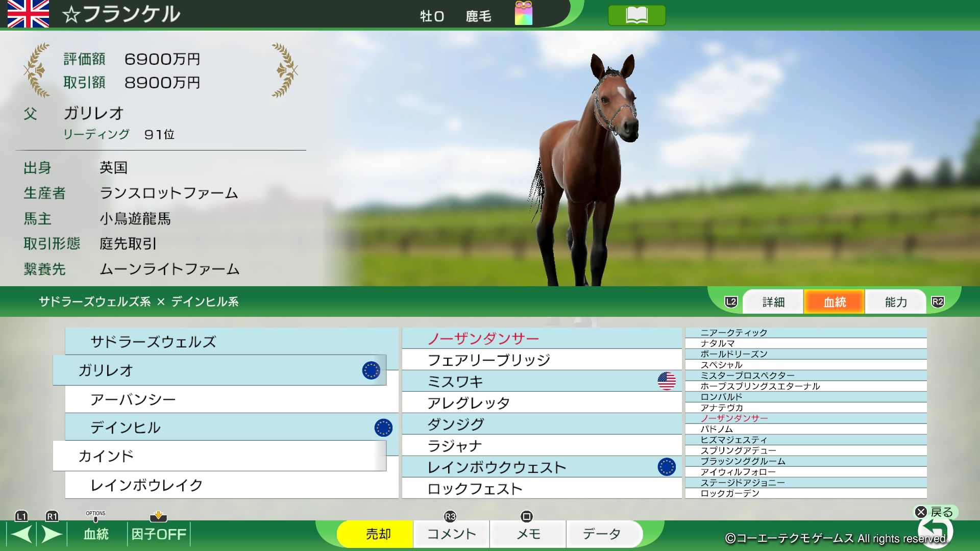Click the US flag icon on ミスワキ row
Viewport: 980px width, 551px height.
tap(667, 381)
